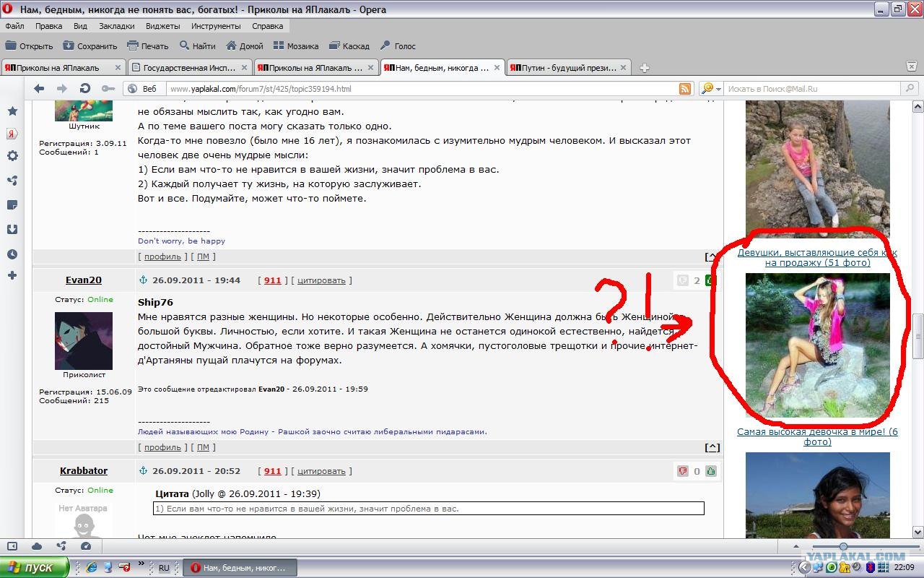The width and height of the screenshot is (924, 578).
Task: Open the Закладки menu
Action: pos(117,26)
